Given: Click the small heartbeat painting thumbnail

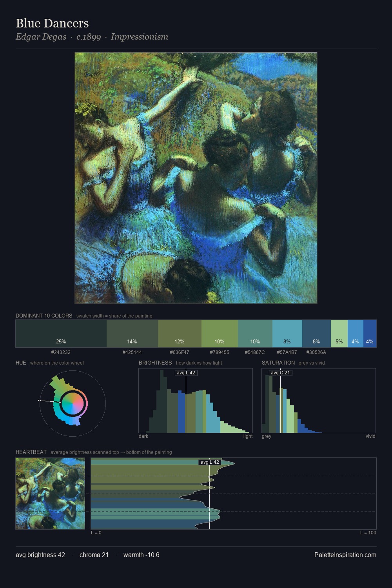Looking at the screenshot, I should tap(50, 494).
